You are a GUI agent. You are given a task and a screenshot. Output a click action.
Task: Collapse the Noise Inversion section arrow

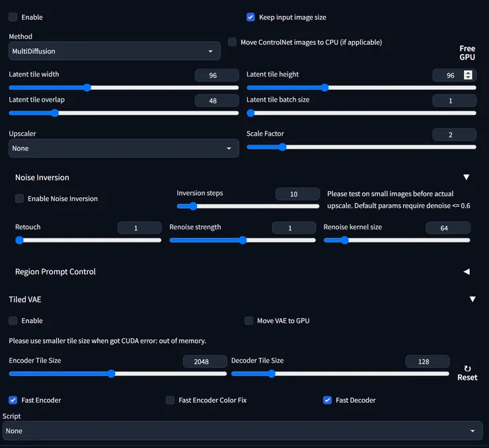[x=466, y=178]
